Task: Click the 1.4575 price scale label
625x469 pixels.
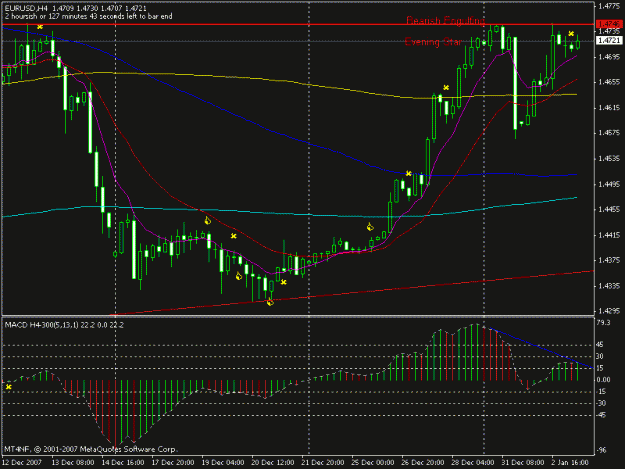Action: (x=609, y=133)
